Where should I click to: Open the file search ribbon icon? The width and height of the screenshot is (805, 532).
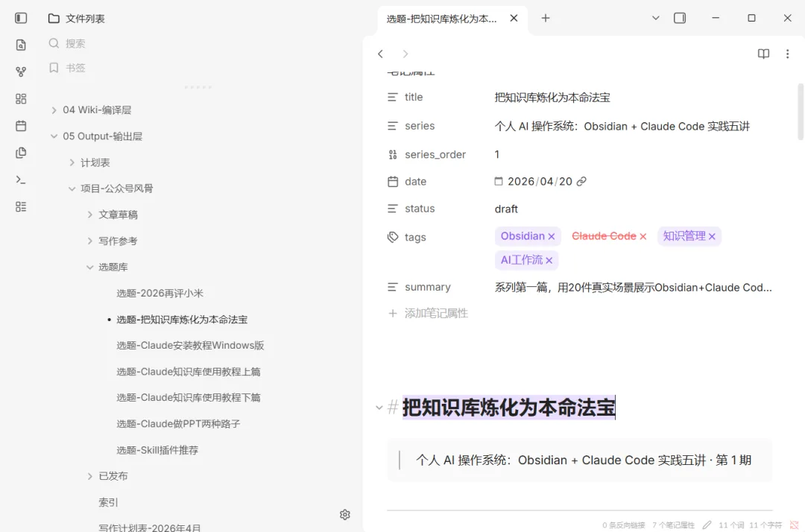(21, 45)
